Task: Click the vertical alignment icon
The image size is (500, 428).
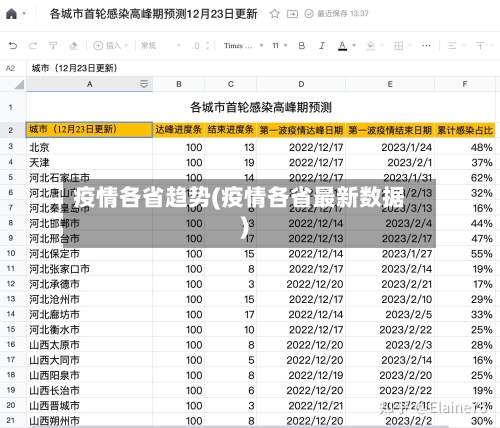Action: pos(480,45)
